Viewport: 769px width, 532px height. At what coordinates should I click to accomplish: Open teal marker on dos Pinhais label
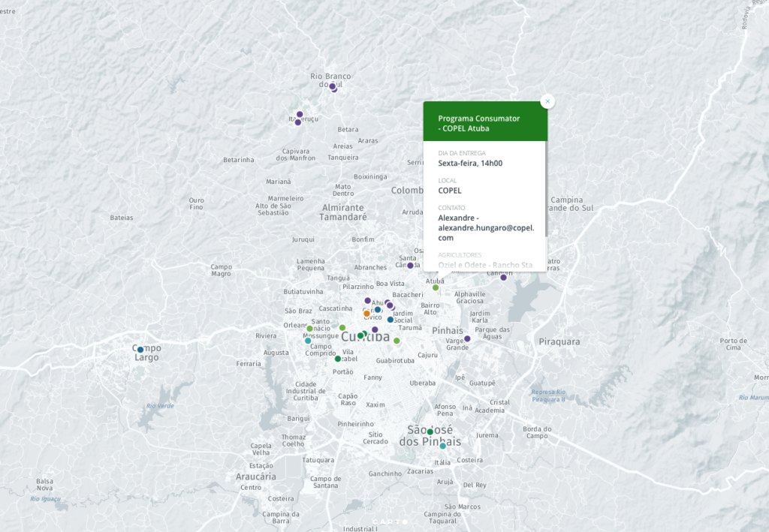(443, 446)
